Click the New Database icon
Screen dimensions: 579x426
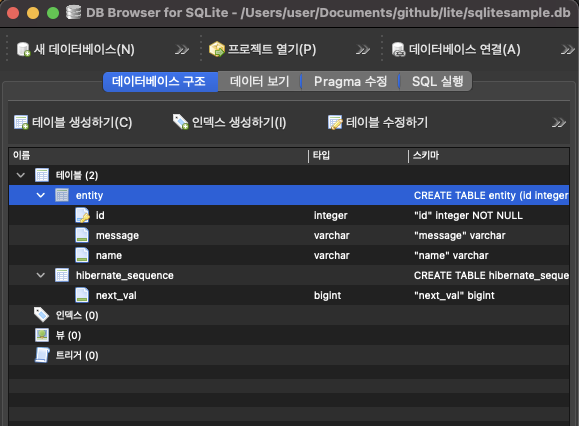tap(23, 49)
